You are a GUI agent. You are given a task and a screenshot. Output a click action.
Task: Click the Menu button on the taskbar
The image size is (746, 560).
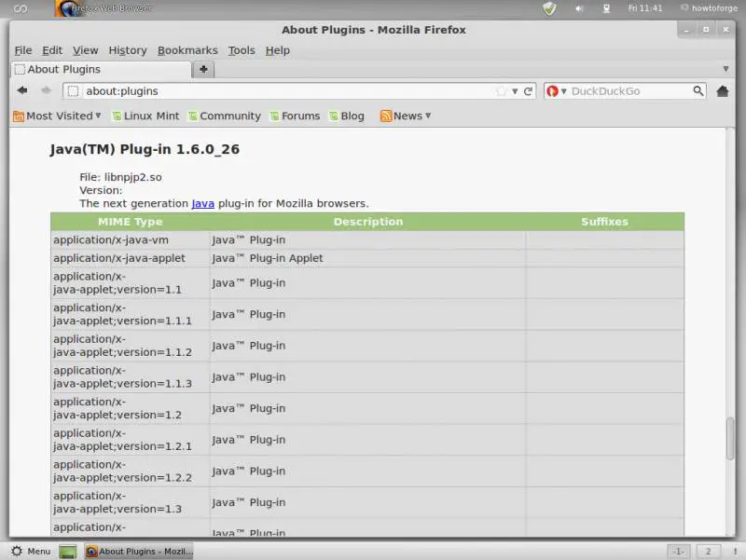click(31, 552)
